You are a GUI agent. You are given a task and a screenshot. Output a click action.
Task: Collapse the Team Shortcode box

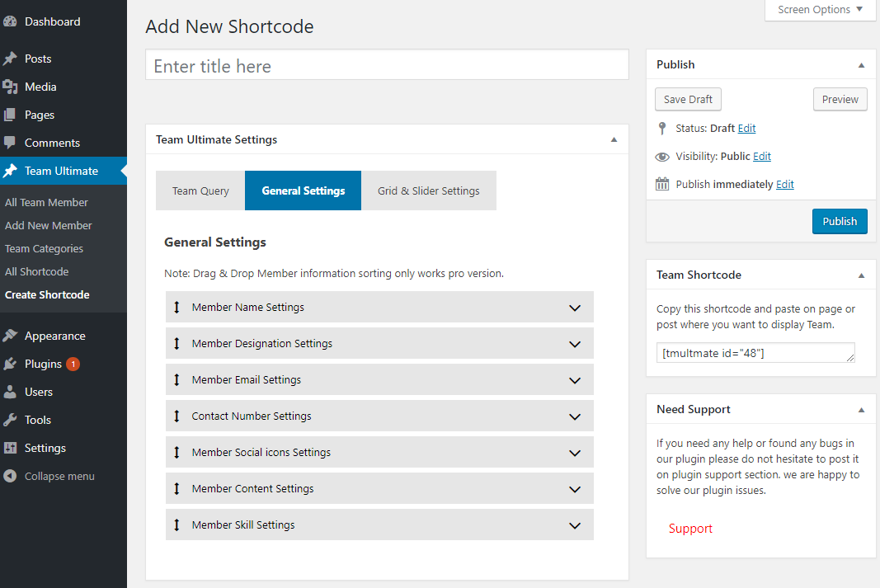coord(862,275)
